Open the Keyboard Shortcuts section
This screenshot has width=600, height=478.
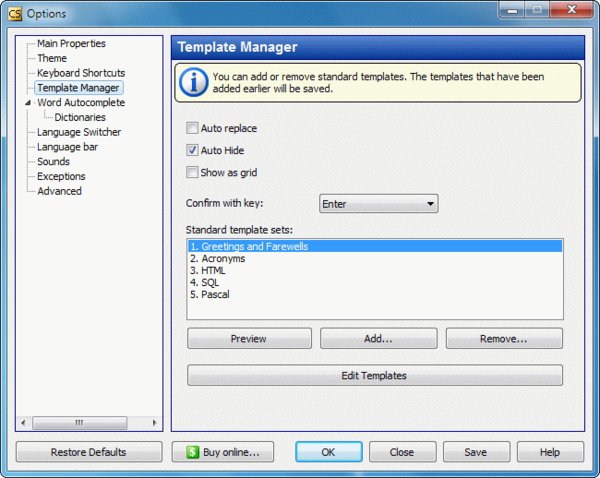81,73
